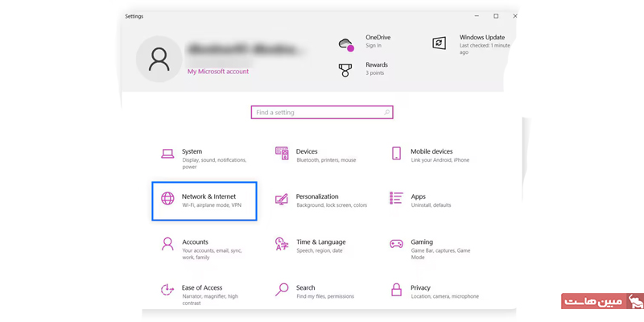Click 'Your accounts, email, sync' description
The height and width of the screenshot is (322, 644).
click(x=212, y=254)
